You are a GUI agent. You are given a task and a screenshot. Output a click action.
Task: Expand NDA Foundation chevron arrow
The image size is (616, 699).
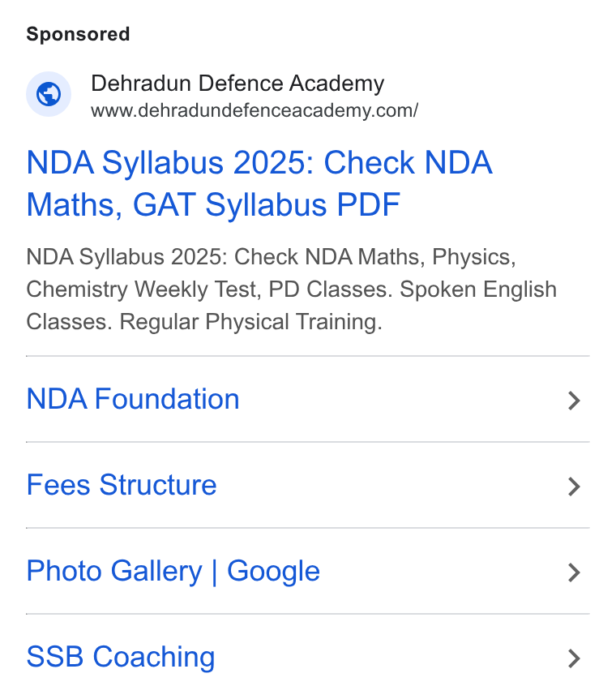point(574,401)
